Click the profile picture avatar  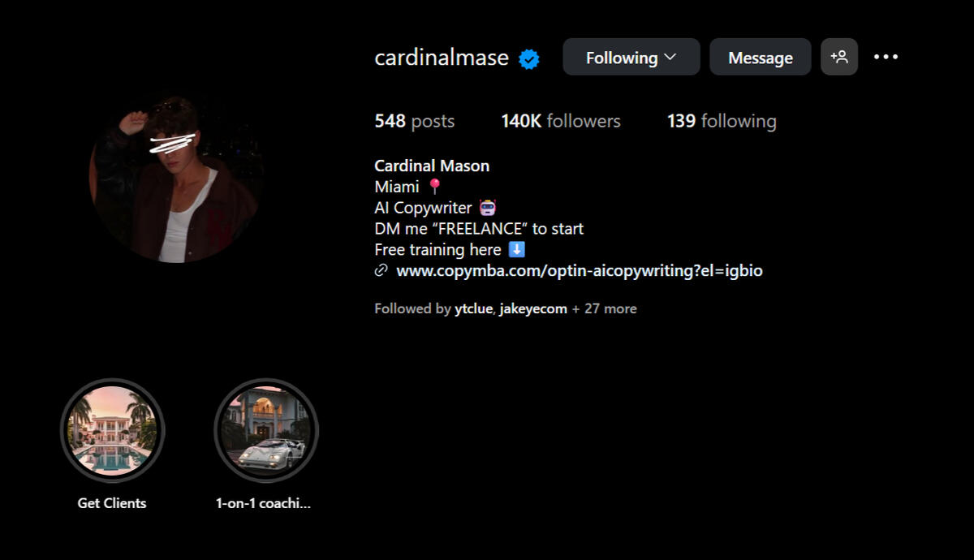click(173, 180)
